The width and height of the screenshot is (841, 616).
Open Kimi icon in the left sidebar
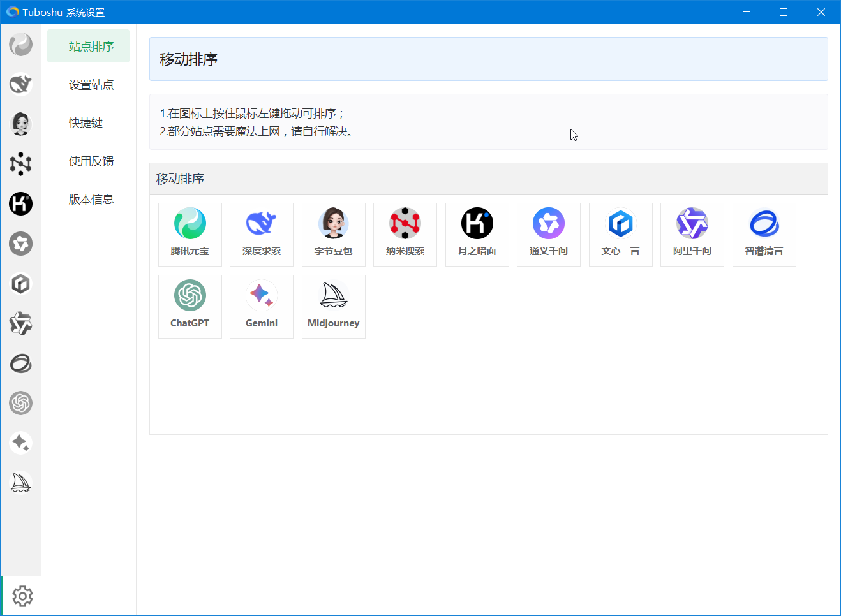tap(20, 203)
